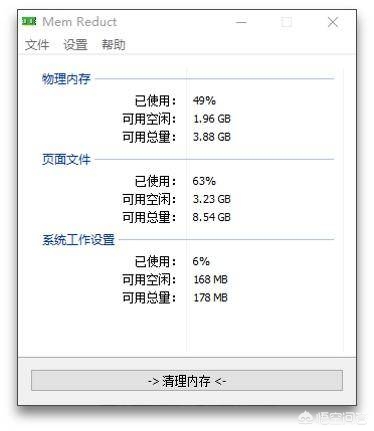The width and height of the screenshot is (374, 431).
Task: Click the Mem Reduct title text
Action: [x=80, y=22]
